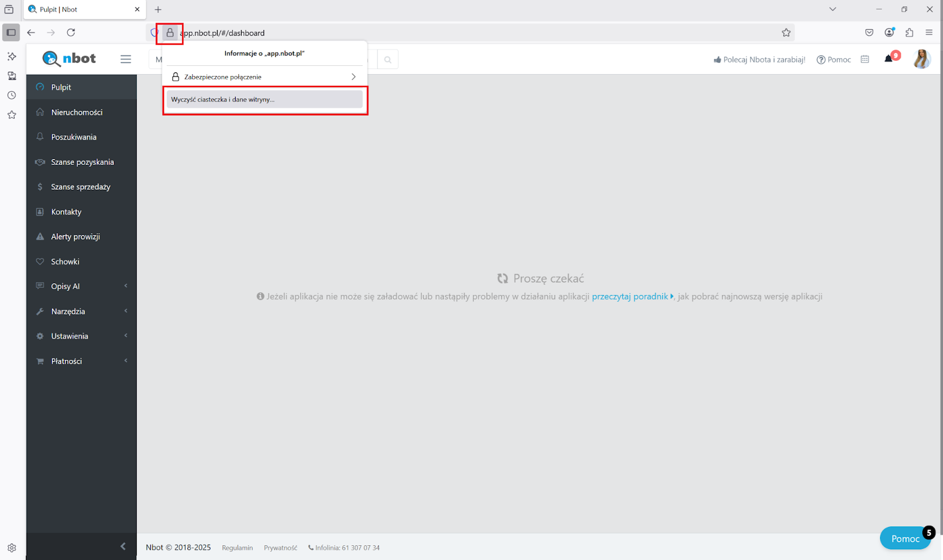Open the user avatar profile menu
Image resolution: width=943 pixels, height=560 pixels.
922,59
